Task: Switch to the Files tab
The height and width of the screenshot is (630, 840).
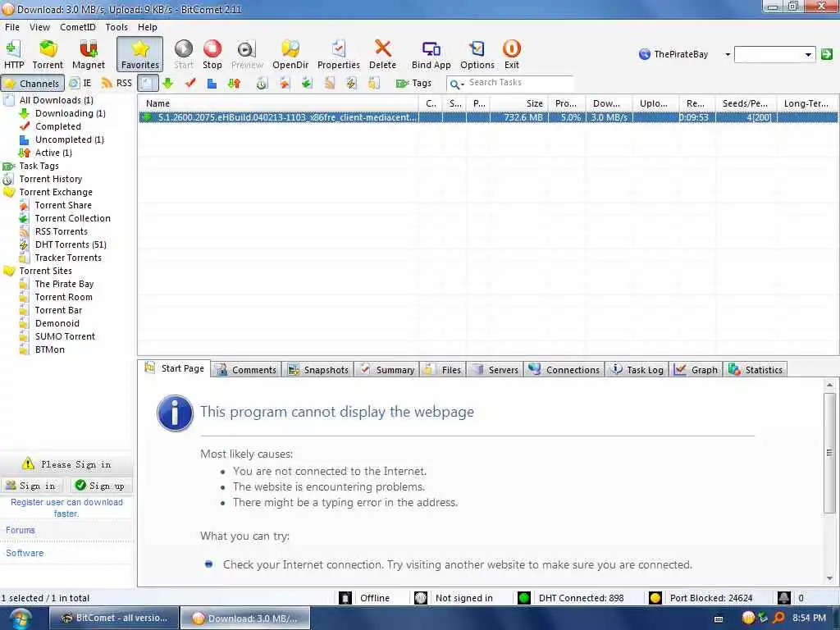Action: [x=443, y=370]
